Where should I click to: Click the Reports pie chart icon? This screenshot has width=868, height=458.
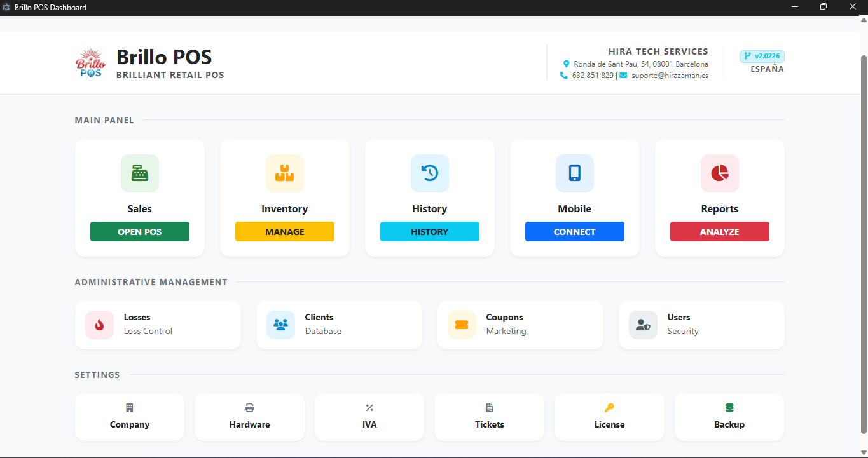point(720,173)
